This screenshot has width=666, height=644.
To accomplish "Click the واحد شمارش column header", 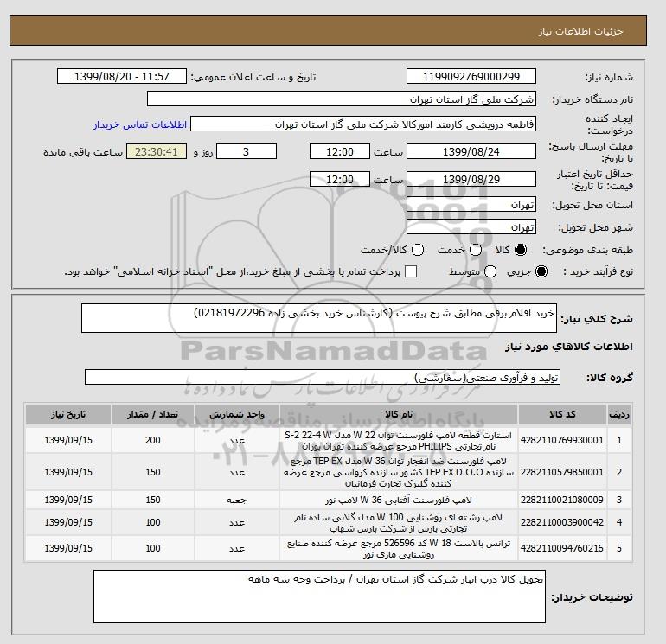I will 237,414.
